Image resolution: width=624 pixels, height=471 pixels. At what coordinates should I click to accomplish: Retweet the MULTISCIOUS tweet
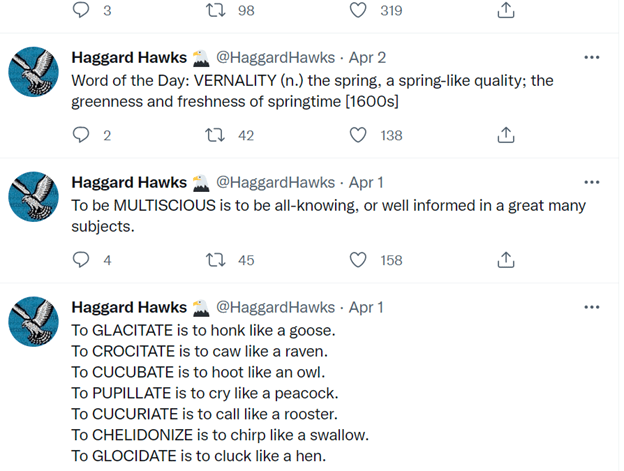click(x=213, y=260)
